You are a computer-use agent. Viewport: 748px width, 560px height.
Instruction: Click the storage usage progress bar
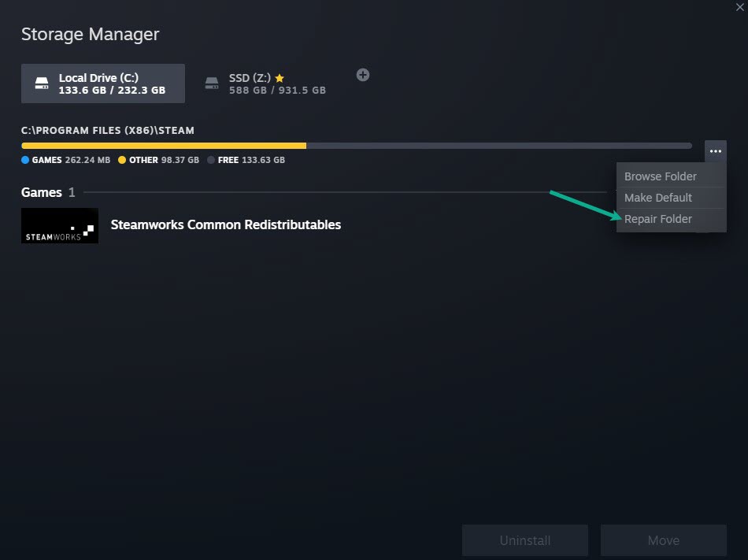(357, 146)
